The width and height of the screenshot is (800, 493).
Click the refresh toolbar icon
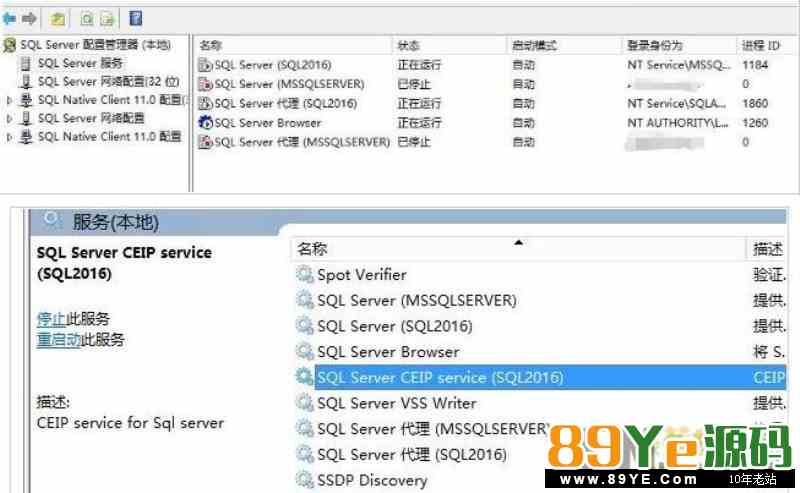pyautogui.click(x=87, y=19)
